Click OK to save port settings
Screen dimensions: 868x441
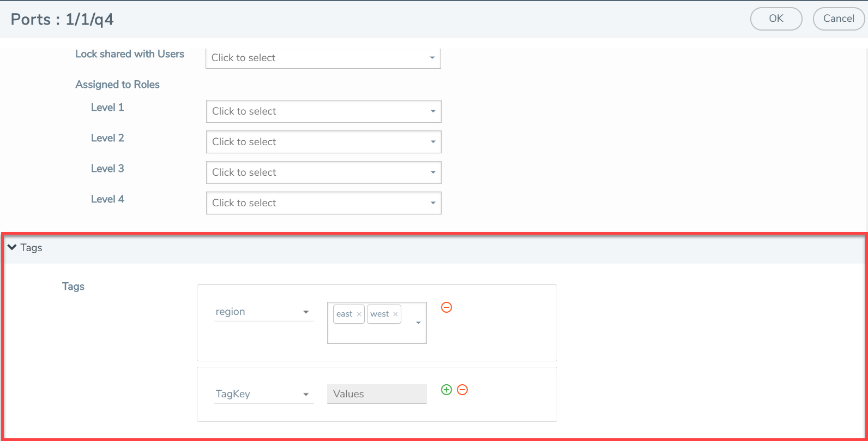(x=776, y=19)
